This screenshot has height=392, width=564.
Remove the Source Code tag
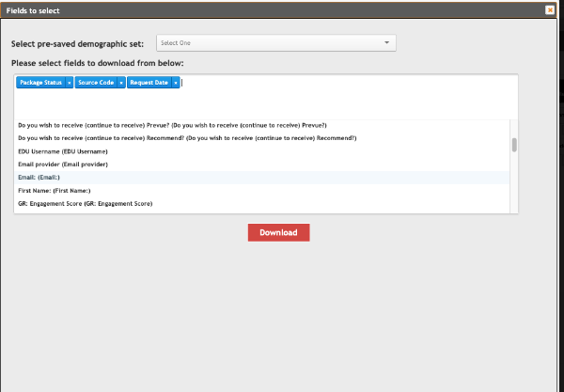(x=121, y=83)
